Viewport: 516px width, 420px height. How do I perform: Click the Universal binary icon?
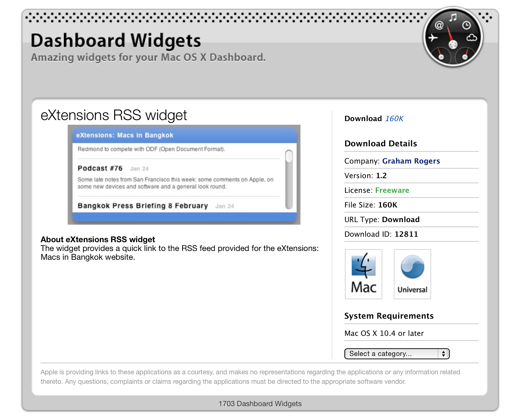point(412,274)
